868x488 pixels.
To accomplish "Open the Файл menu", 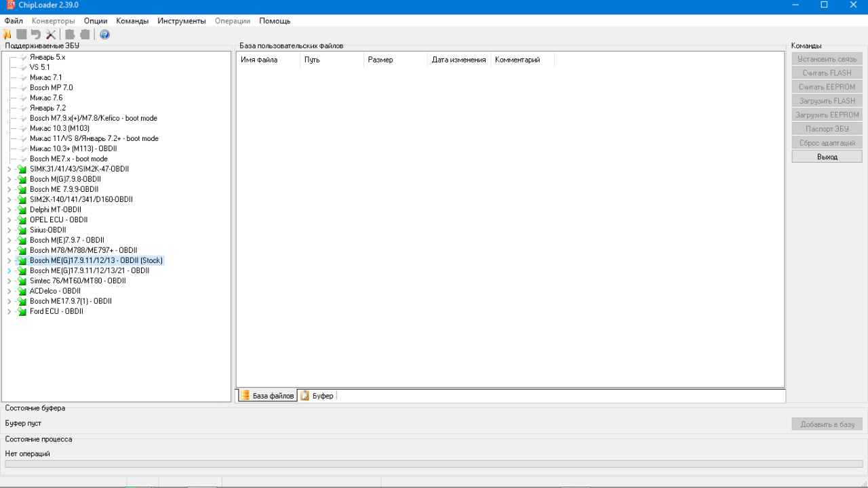I will [x=14, y=21].
